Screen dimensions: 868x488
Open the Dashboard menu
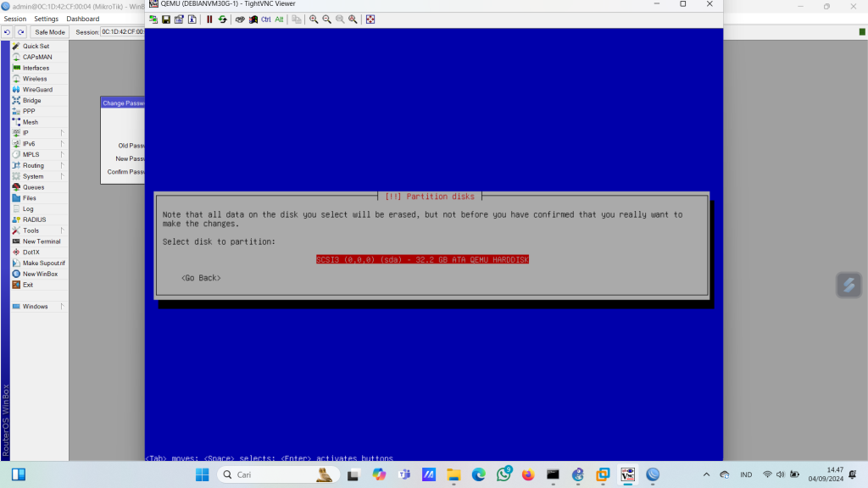[x=82, y=19]
